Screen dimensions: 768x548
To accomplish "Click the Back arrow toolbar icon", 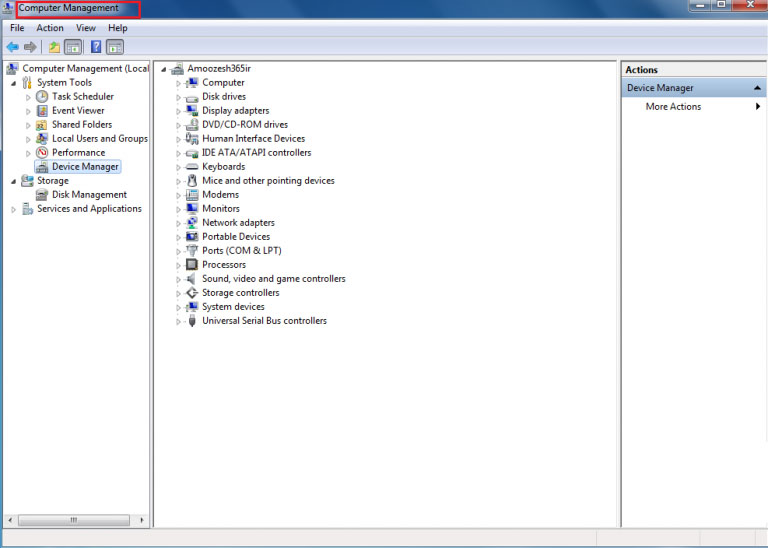I will pyautogui.click(x=12, y=48).
